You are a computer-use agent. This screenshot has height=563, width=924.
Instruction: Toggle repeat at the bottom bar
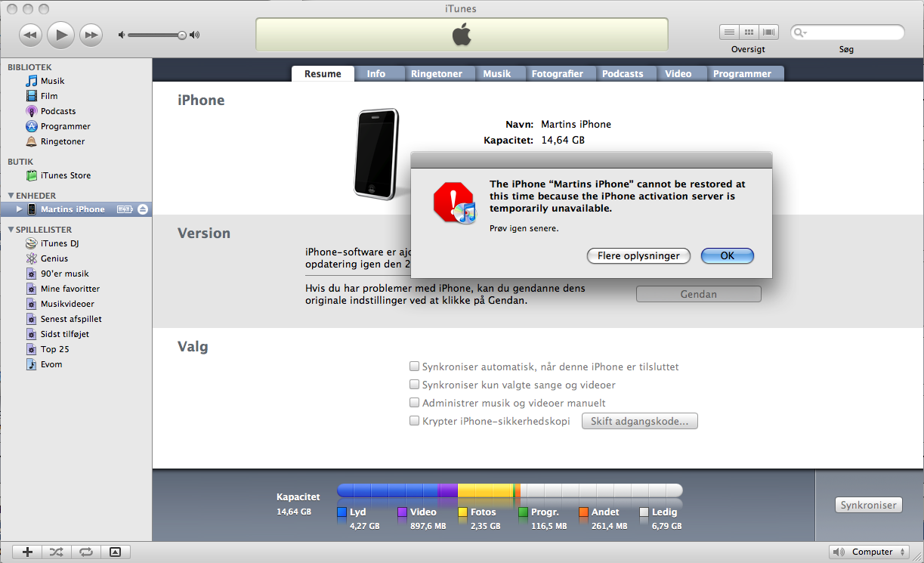pyautogui.click(x=85, y=552)
